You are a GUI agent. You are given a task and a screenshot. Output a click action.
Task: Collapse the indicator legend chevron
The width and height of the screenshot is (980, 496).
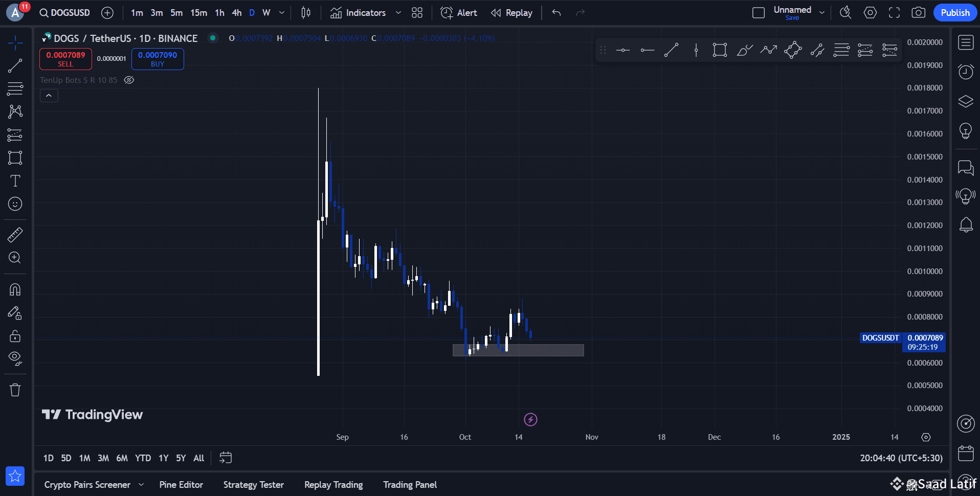coord(49,96)
